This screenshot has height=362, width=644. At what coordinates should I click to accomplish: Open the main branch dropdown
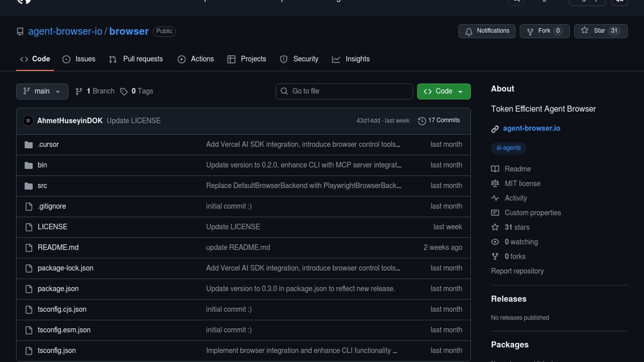pyautogui.click(x=42, y=91)
